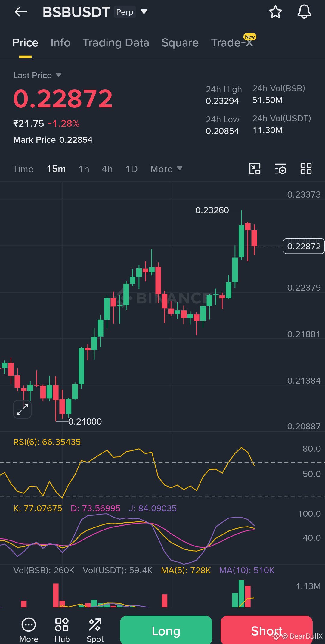325x644 pixels.
Task: Select the 1h interval
Action: pos(84,169)
